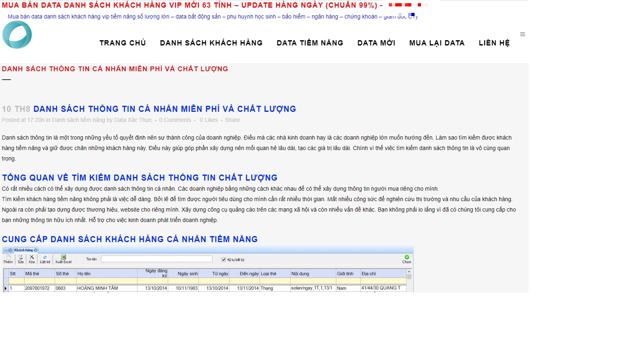The height and width of the screenshot is (362, 644).
Task: Click the red breadcrumb page title heading
Action: point(115,69)
